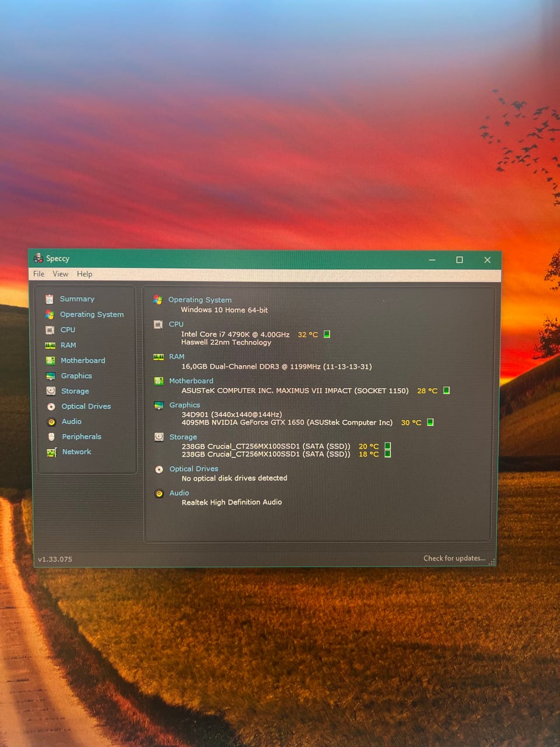
Task: Click the CPU chip icon in sidebar
Action: point(50,330)
